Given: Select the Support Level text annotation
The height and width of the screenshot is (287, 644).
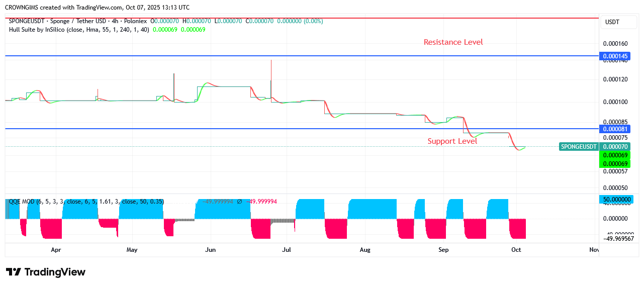Looking at the screenshot, I should pyautogui.click(x=452, y=141).
